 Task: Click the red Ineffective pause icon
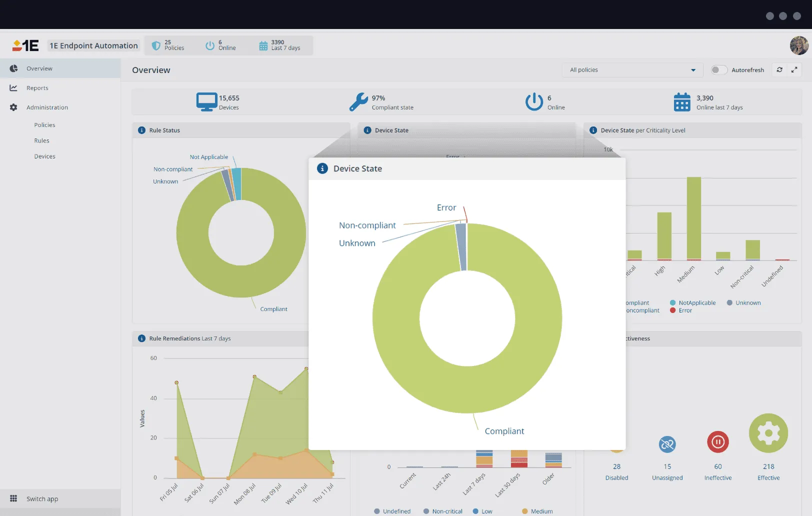tap(717, 442)
